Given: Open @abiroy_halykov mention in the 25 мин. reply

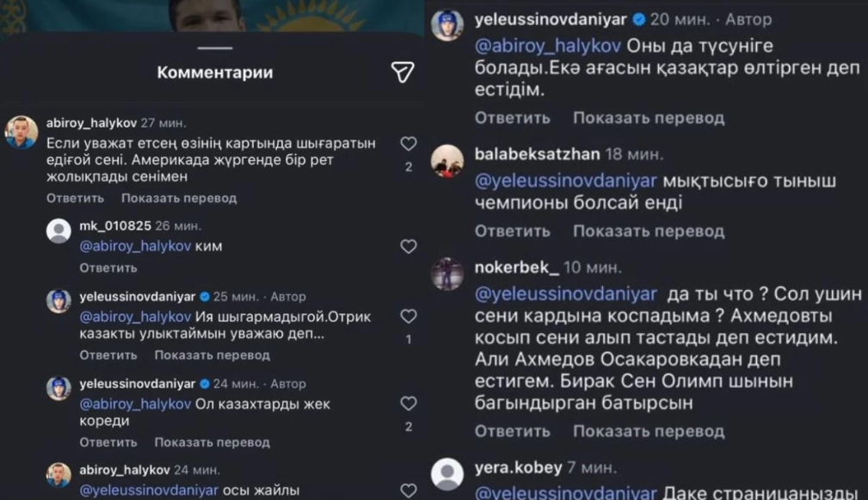Looking at the screenshot, I should [x=135, y=317].
